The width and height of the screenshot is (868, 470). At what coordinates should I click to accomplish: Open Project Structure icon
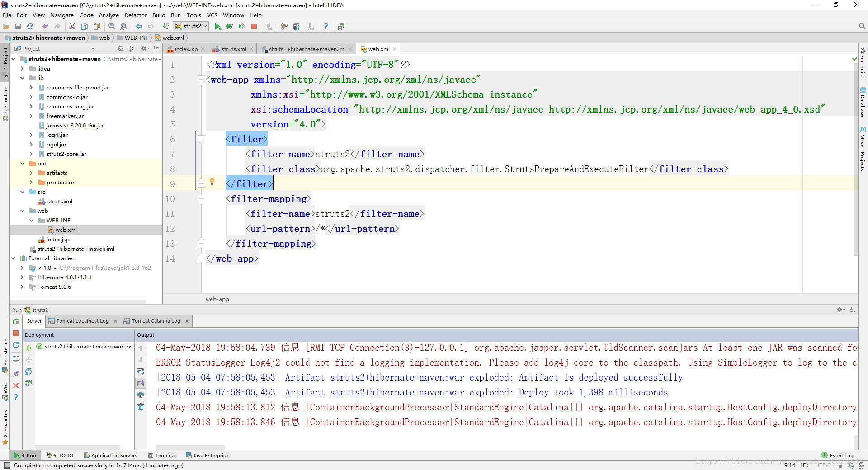click(296, 26)
